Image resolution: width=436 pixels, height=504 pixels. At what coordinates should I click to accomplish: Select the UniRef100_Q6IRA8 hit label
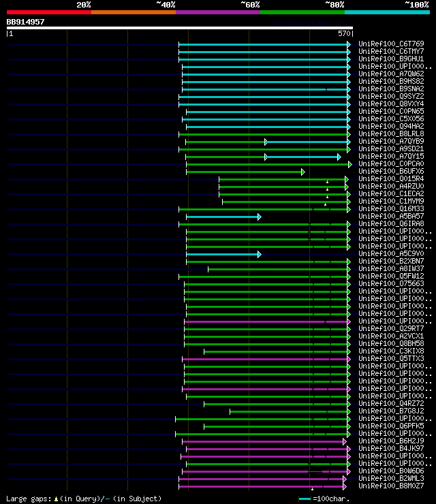point(391,223)
